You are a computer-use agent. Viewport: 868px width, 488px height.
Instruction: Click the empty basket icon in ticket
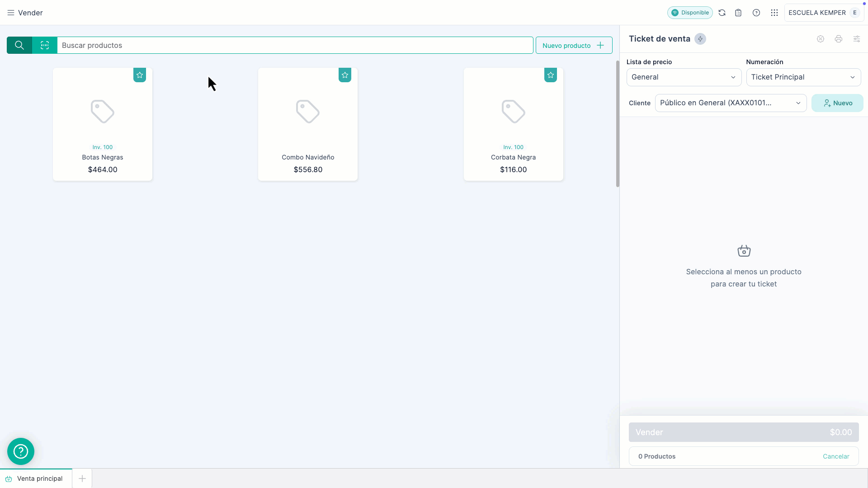coord(744,251)
